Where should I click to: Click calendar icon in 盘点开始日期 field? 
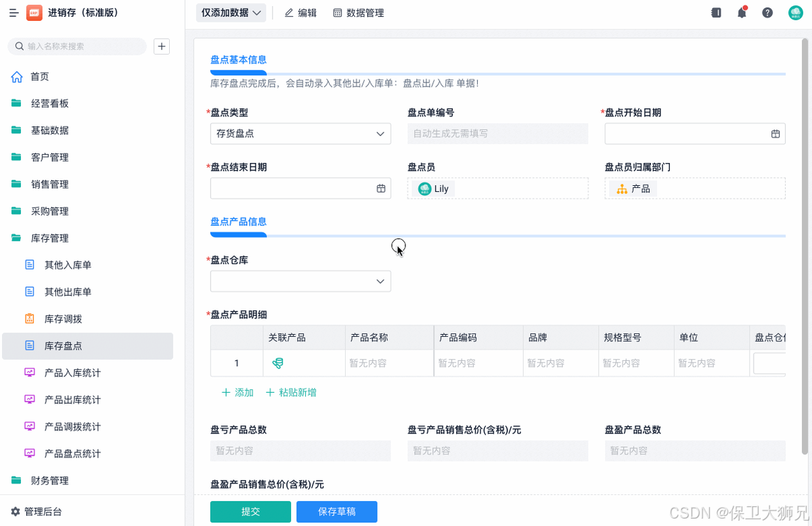click(x=775, y=134)
